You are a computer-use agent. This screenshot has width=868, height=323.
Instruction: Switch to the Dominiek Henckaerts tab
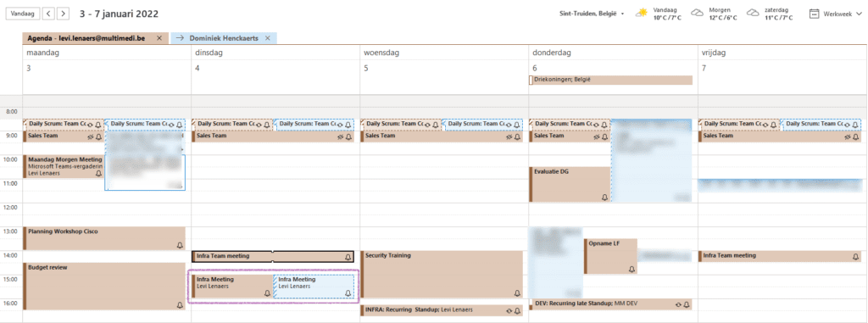click(224, 38)
